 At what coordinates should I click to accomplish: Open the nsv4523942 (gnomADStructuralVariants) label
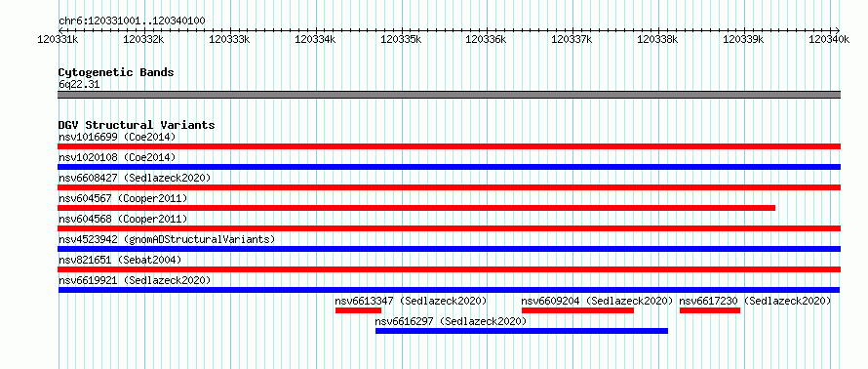point(167,239)
